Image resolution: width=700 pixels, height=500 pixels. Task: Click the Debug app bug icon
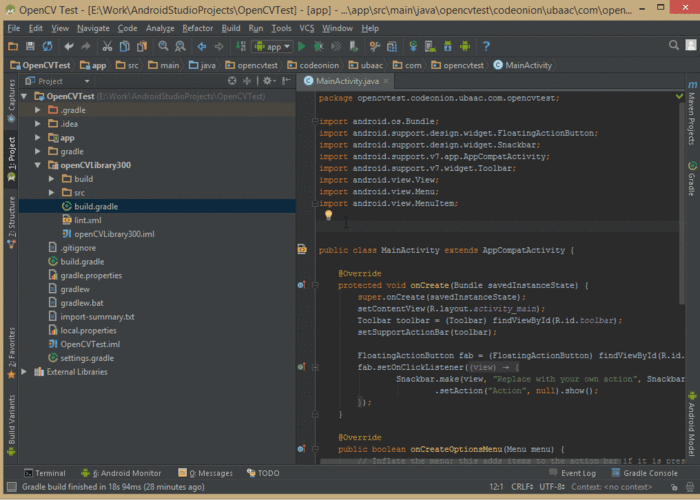[x=317, y=46]
